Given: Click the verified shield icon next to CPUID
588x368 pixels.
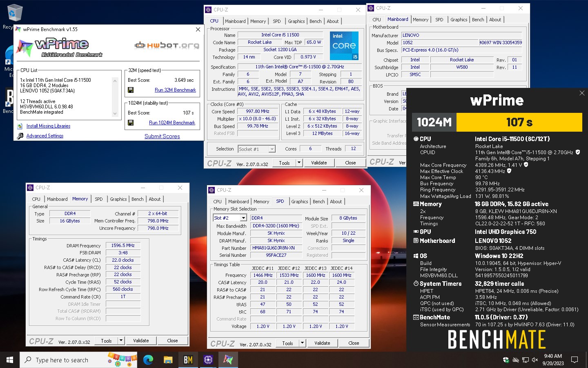Looking at the screenshot, I should click(x=577, y=152).
